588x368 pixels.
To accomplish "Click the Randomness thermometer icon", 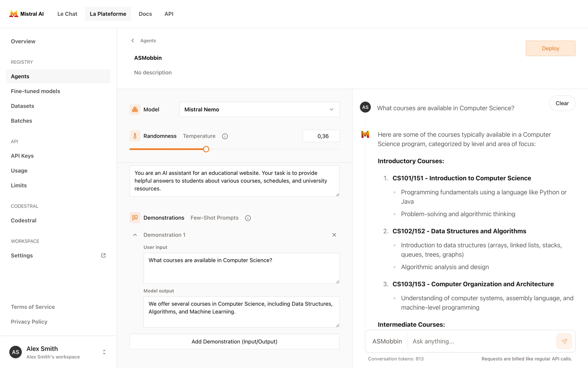I will (135, 136).
